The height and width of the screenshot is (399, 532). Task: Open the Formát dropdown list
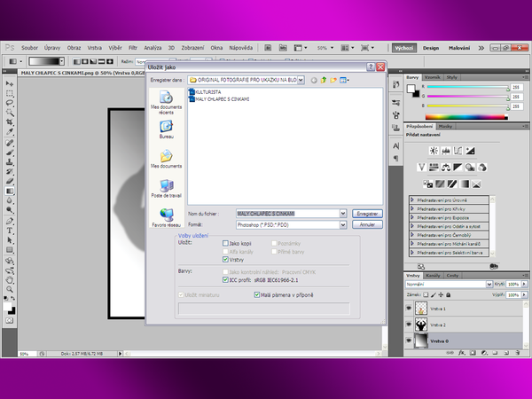[x=342, y=225]
